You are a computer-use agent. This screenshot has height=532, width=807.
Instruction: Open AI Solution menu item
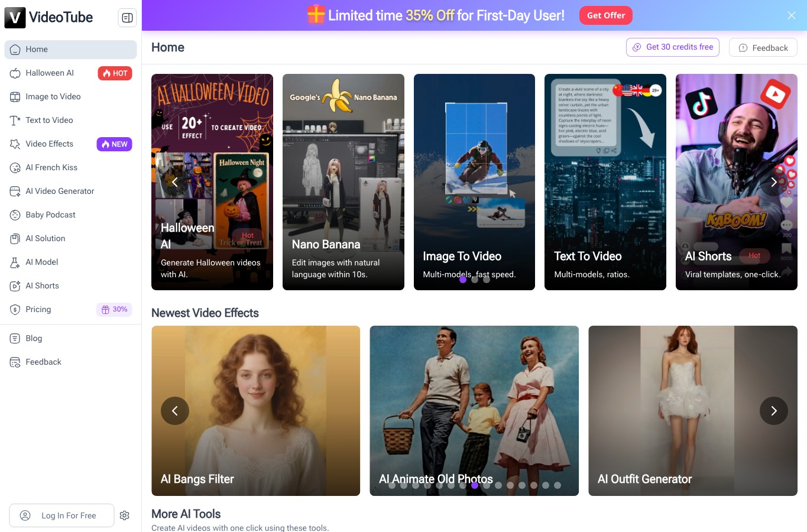pos(71,239)
